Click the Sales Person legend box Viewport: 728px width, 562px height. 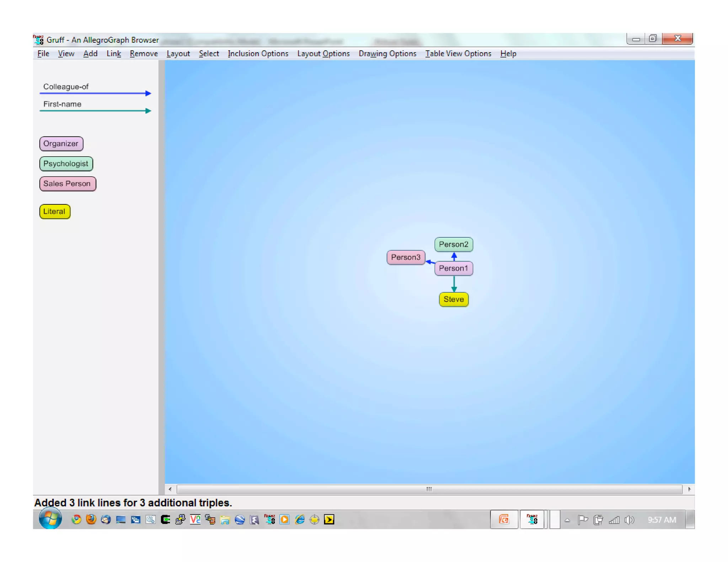pyautogui.click(x=67, y=184)
